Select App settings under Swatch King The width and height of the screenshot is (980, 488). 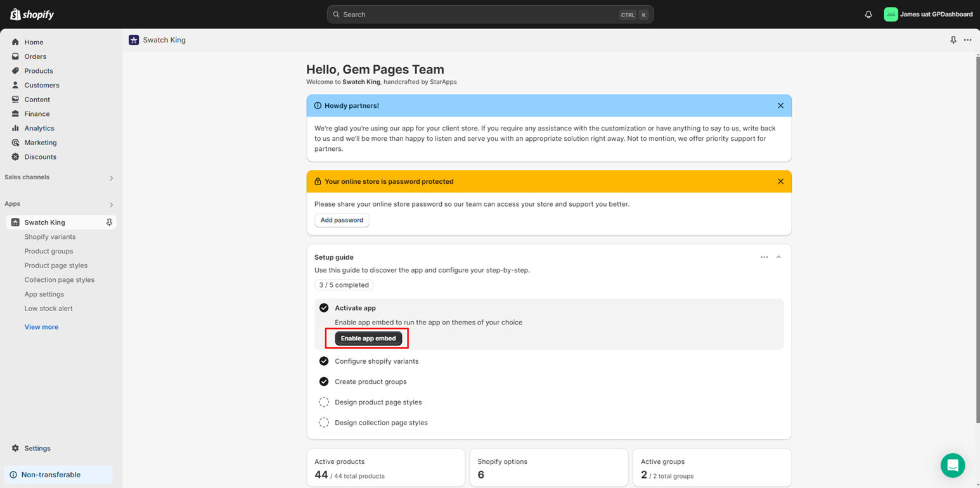[44, 294]
